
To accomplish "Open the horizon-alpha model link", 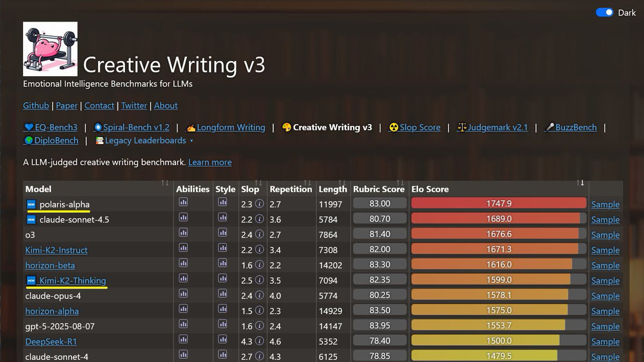I will 52,311.
